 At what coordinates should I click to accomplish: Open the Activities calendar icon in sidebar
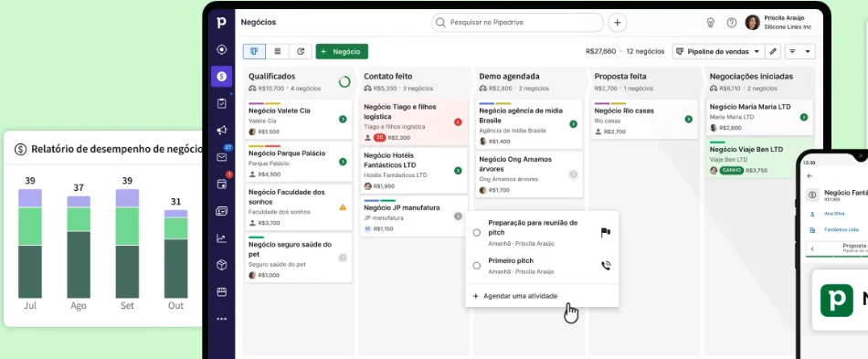tap(221, 185)
